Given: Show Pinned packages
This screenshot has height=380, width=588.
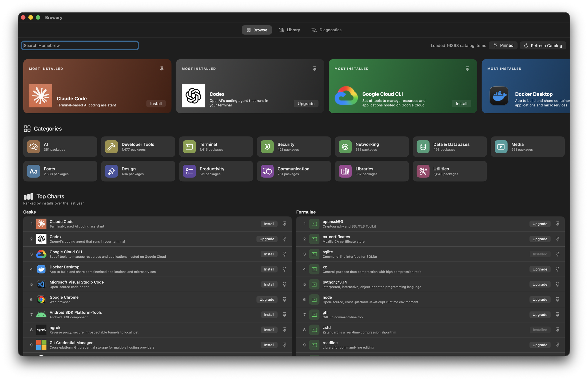Looking at the screenshot, I should point(503,46).
